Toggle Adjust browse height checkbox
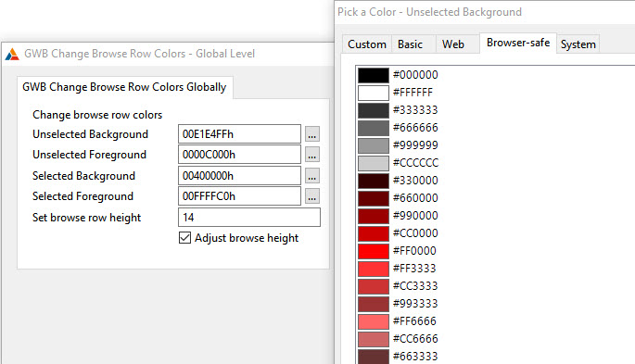 (184, 238)
